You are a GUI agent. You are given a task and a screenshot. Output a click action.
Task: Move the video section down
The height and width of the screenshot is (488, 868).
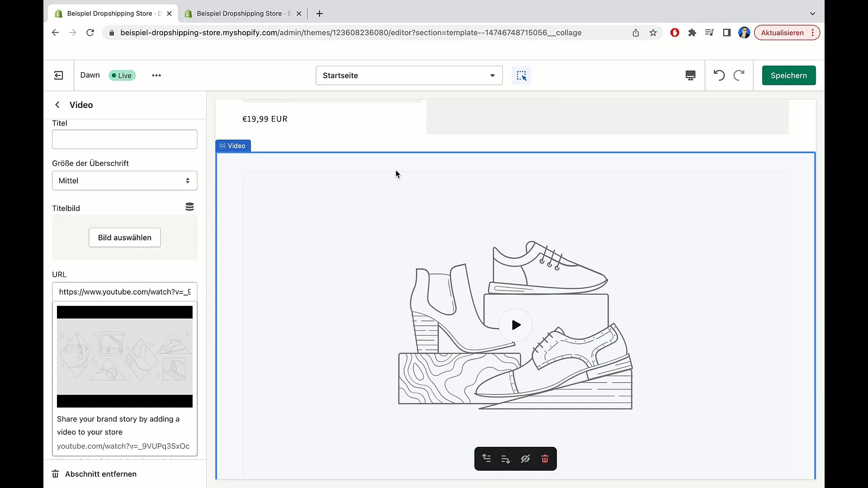click(x=505, y=459)
